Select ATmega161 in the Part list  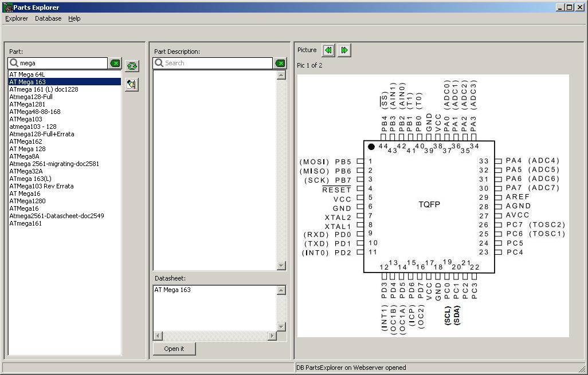65,223
